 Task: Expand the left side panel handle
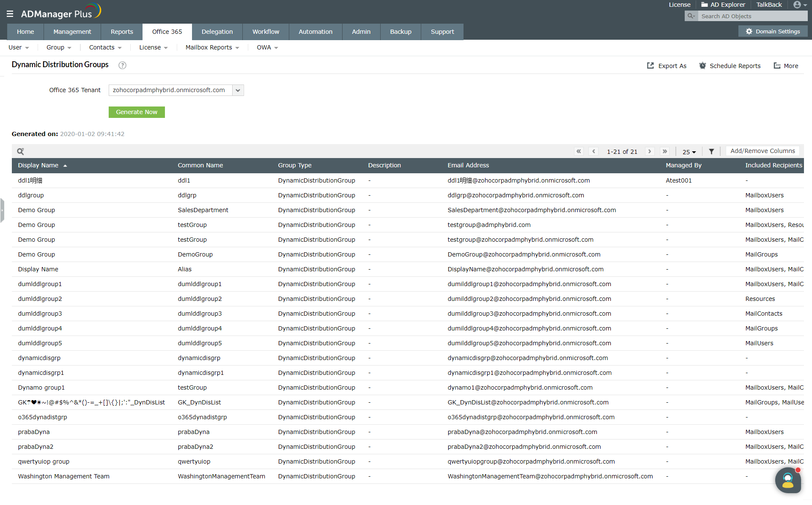coord(2,210)
